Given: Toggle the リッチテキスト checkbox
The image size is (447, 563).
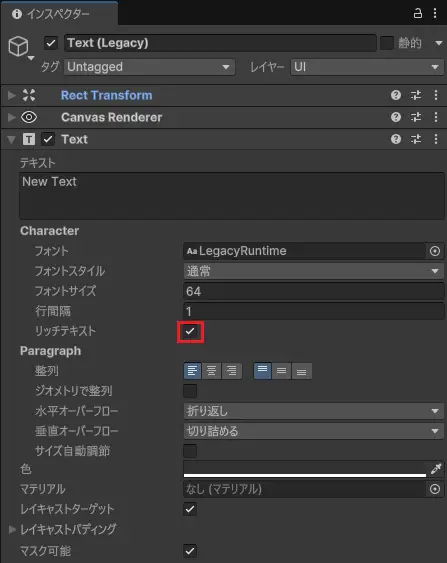Looking at the screenshot, I should [x=190, y=331].
